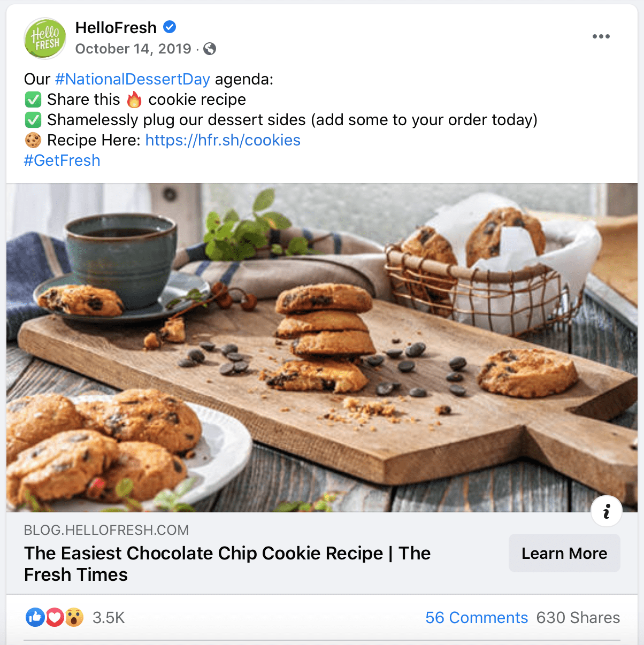This screenshot has width=644, height=645.
Task: Click the Love heart reaction icon
Action: pos(55,617)
